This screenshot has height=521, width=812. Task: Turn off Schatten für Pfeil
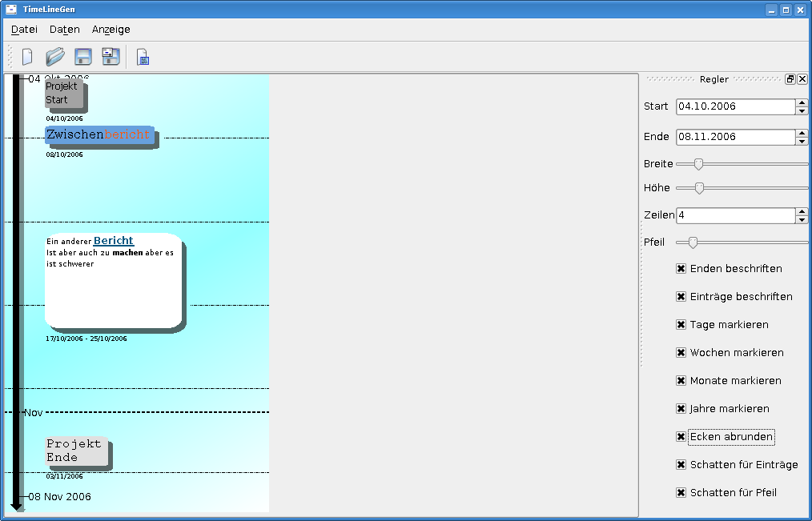(681, 493)
